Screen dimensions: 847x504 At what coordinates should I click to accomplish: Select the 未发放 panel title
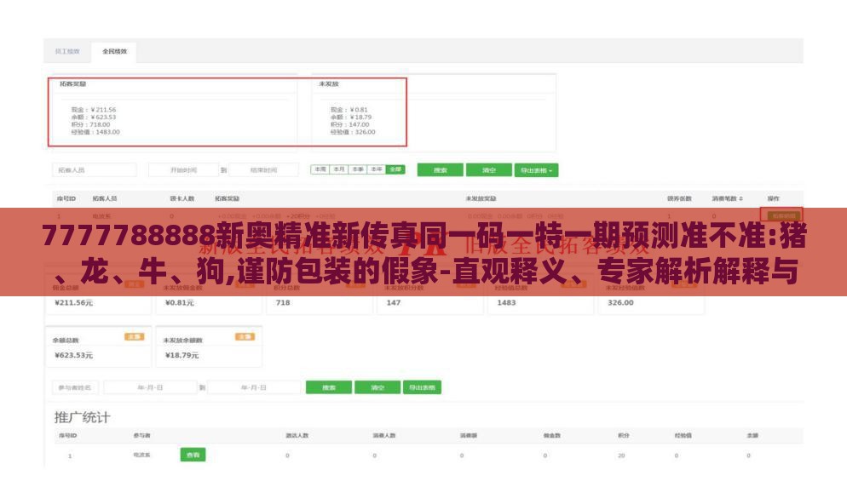(x=328, y=84)
